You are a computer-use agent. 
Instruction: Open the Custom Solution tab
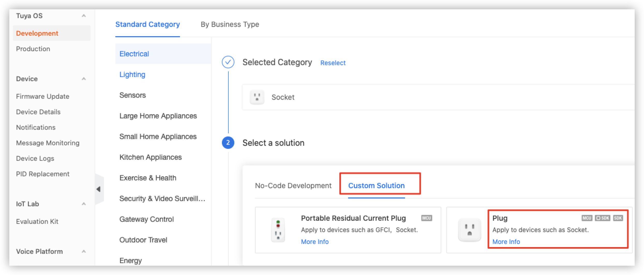coord(376,186)
